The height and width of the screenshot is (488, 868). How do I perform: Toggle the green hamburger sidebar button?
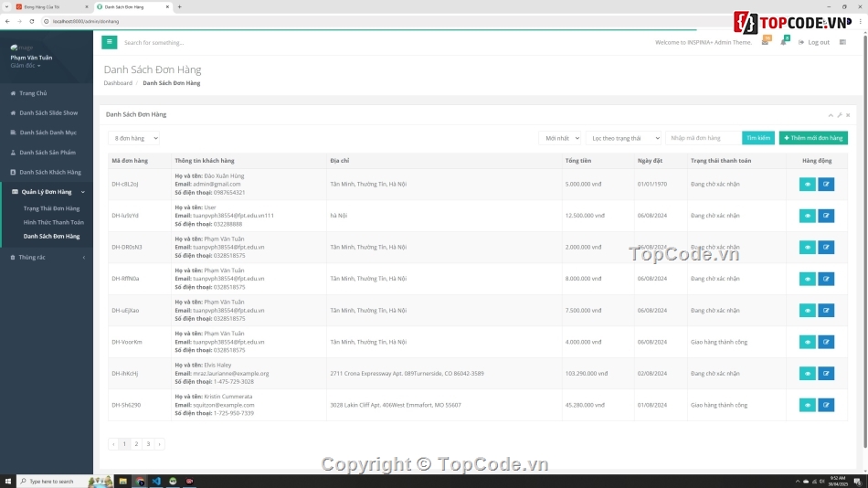tap(109, 42)
